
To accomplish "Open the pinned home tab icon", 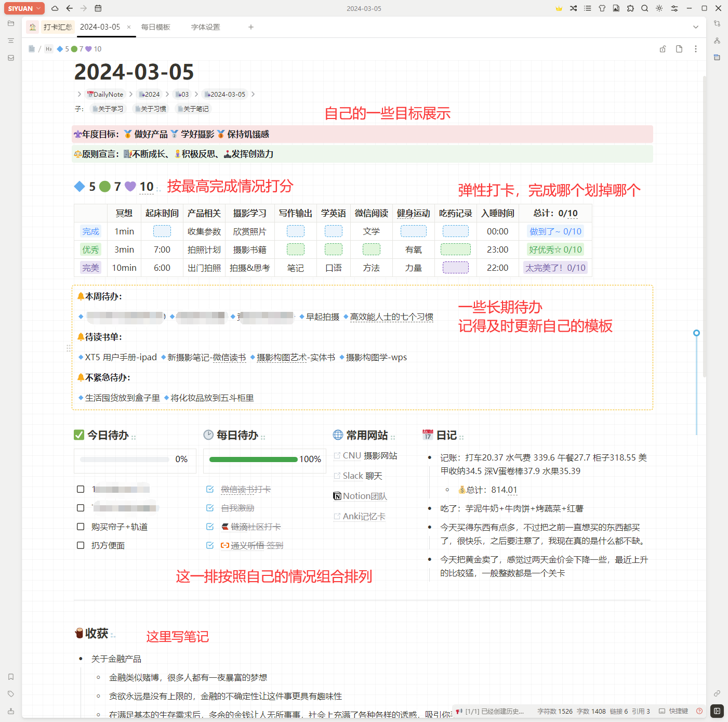I will [x=33, y=27].
